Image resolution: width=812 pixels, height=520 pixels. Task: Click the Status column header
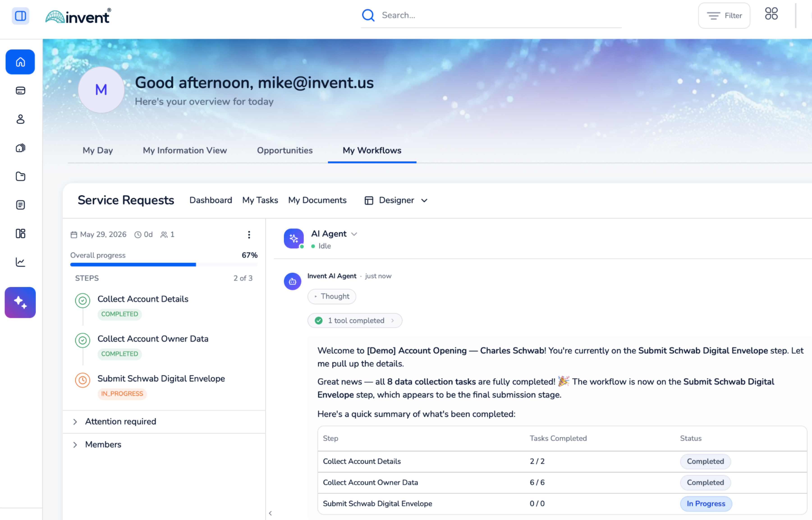690,438
